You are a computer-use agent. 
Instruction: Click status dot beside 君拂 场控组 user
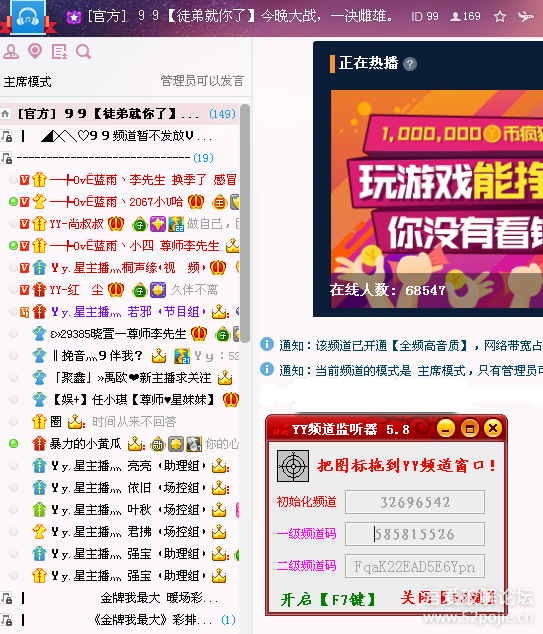13,531
